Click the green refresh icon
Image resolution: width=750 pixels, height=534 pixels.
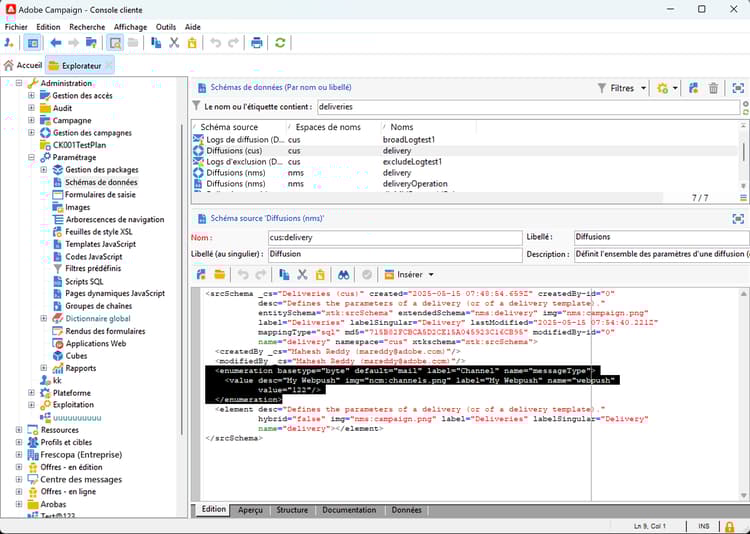(x=281, y=43)
